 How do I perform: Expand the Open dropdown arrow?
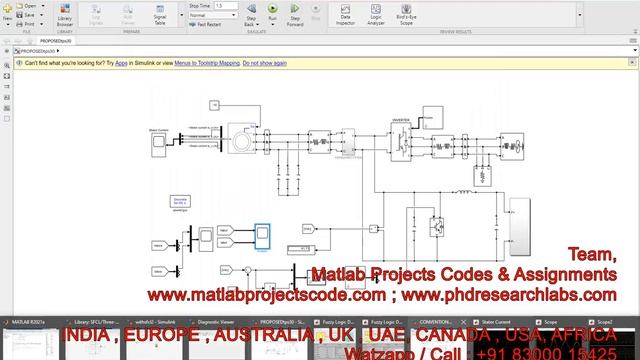click(43, 6)
